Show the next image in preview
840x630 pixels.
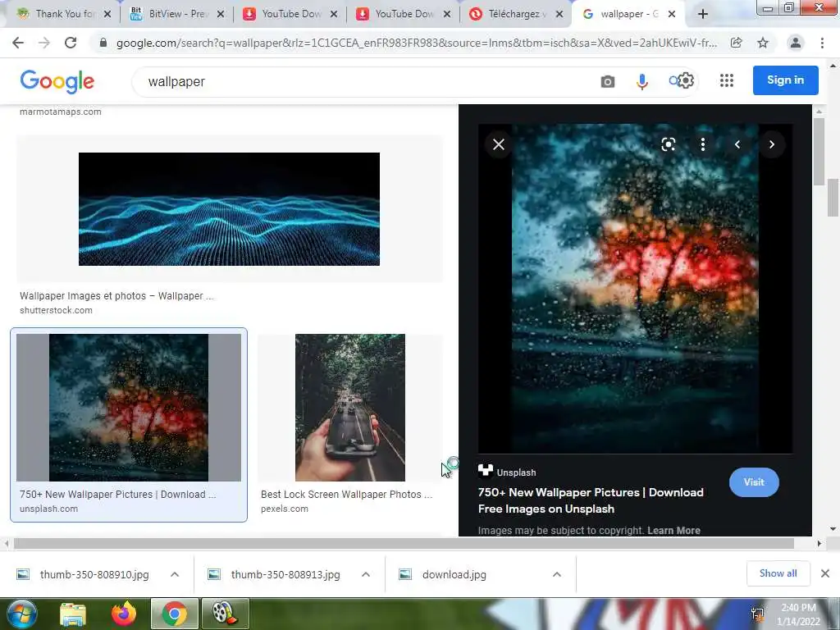tap(772, 144)
